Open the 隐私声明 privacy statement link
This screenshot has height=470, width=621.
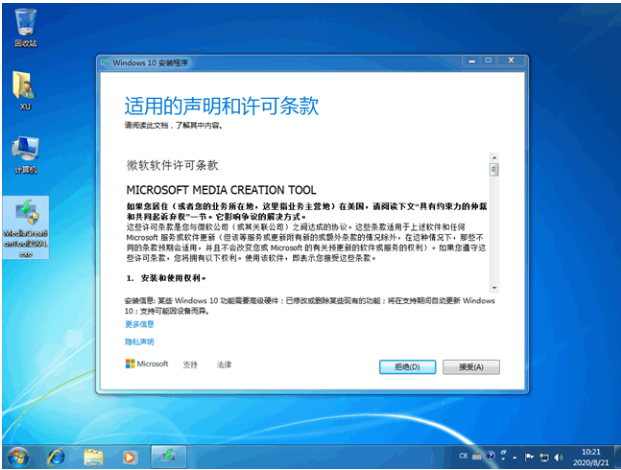140,342
